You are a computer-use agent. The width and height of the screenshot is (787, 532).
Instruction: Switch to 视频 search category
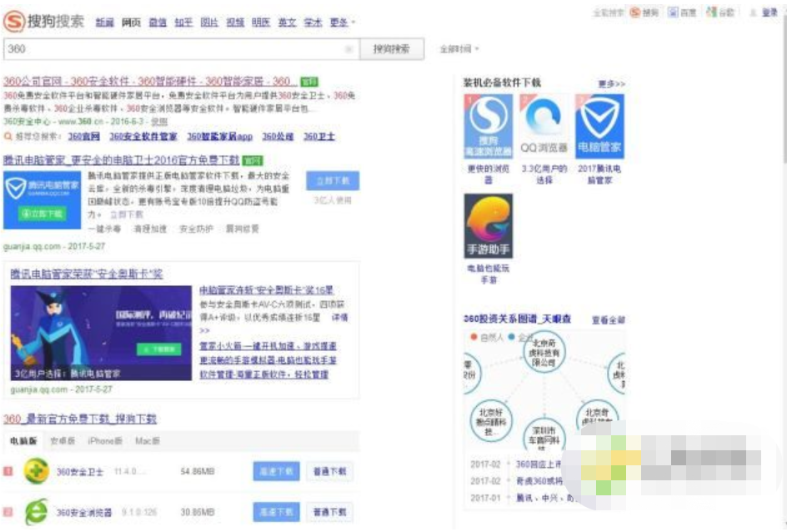tap(235, 23)
